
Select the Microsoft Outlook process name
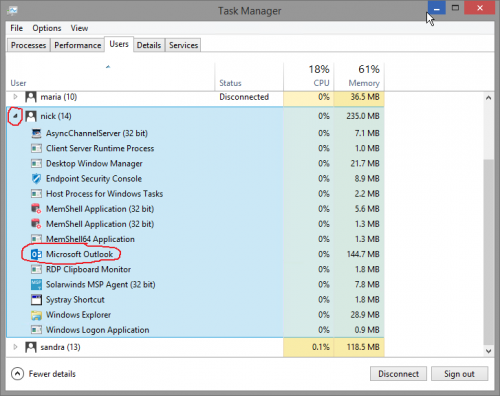(x=79, y=254)
